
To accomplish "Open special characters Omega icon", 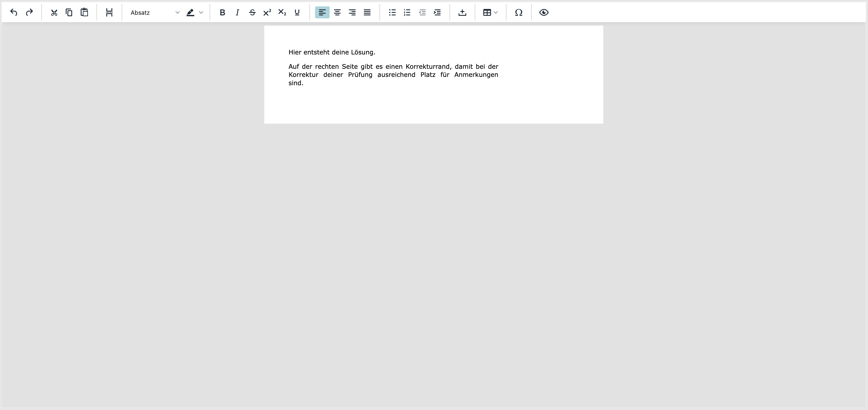I will tap(519, 12).
